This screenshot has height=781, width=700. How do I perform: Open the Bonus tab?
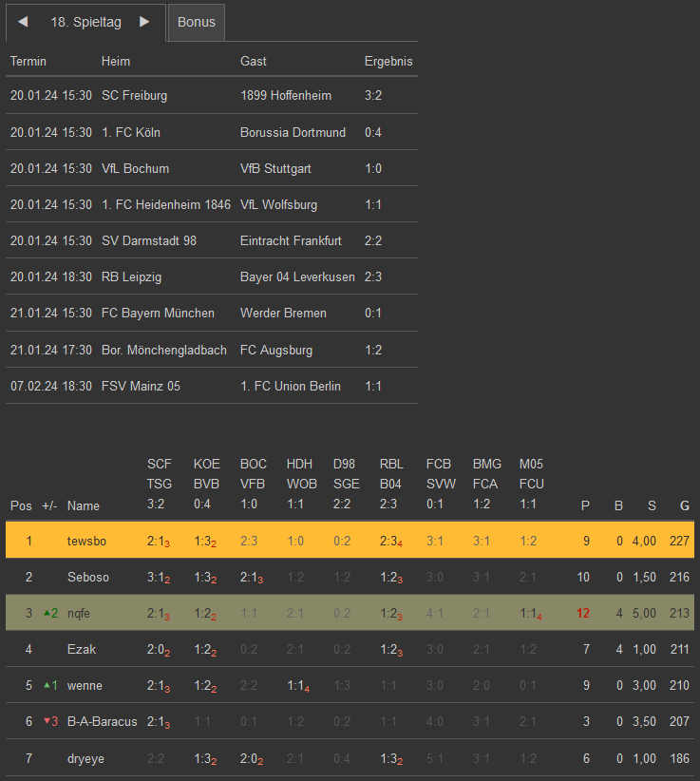click(197, 22)
